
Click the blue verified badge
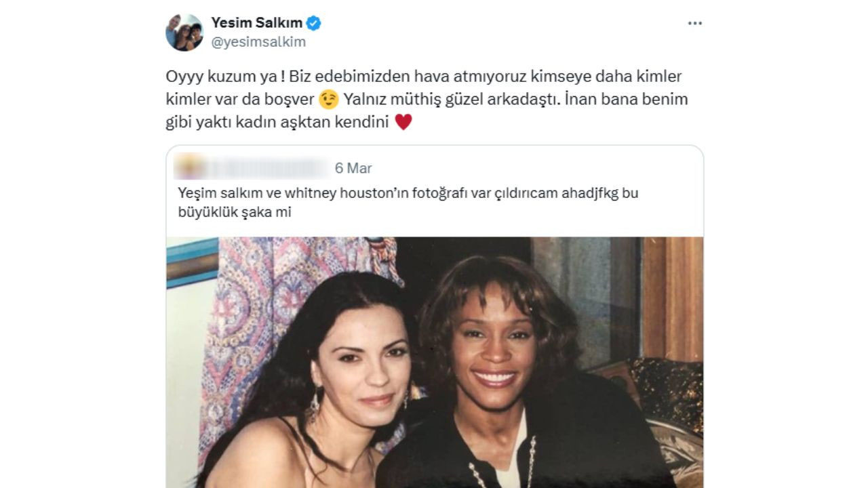click(314, 23)
